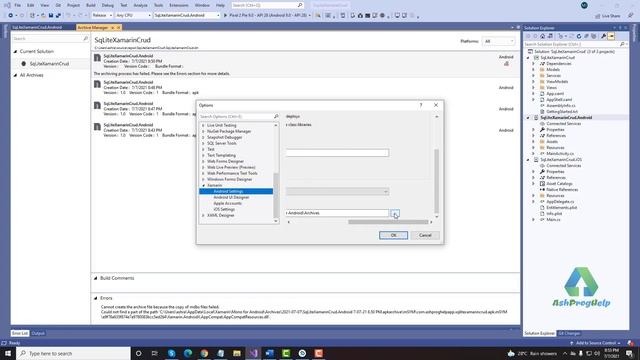Switch to the Archive Manager tab
This screenshot has height=360, width=640.
(93, 27)
